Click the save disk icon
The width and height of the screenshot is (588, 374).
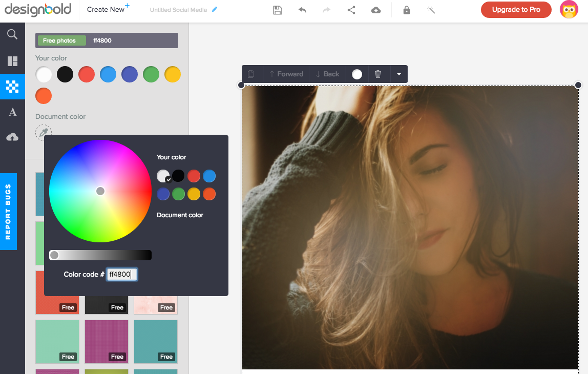(278, 10)
